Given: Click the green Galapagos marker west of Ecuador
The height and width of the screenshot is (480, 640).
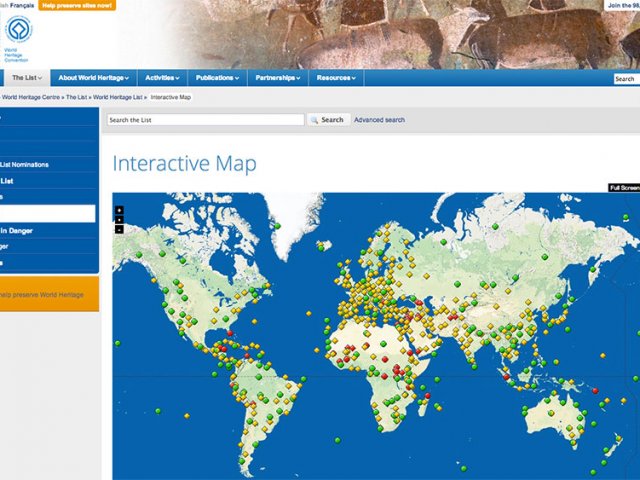Looking at the screenshot, I should [215, 374].
